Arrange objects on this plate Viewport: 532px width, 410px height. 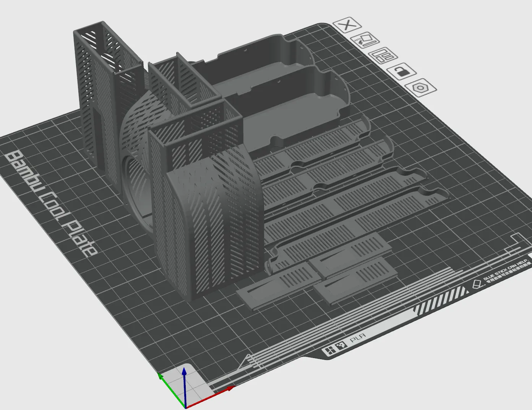(x=383, y=56)
